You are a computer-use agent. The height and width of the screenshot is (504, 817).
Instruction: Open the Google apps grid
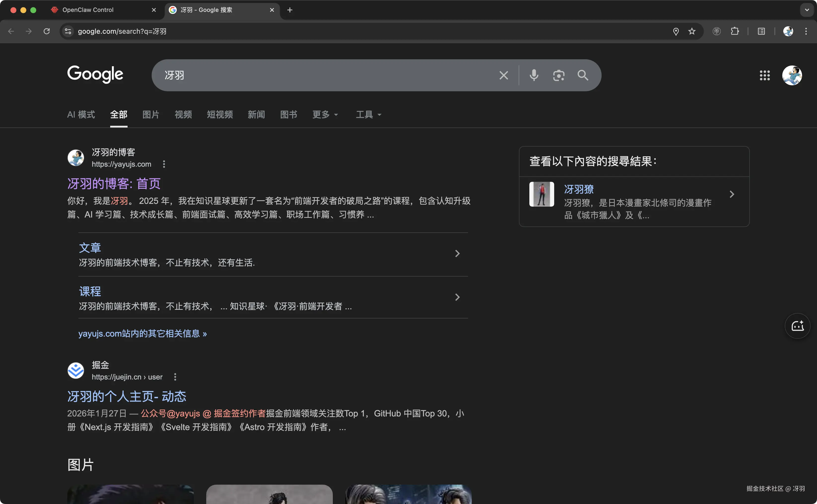pos(765,75)
